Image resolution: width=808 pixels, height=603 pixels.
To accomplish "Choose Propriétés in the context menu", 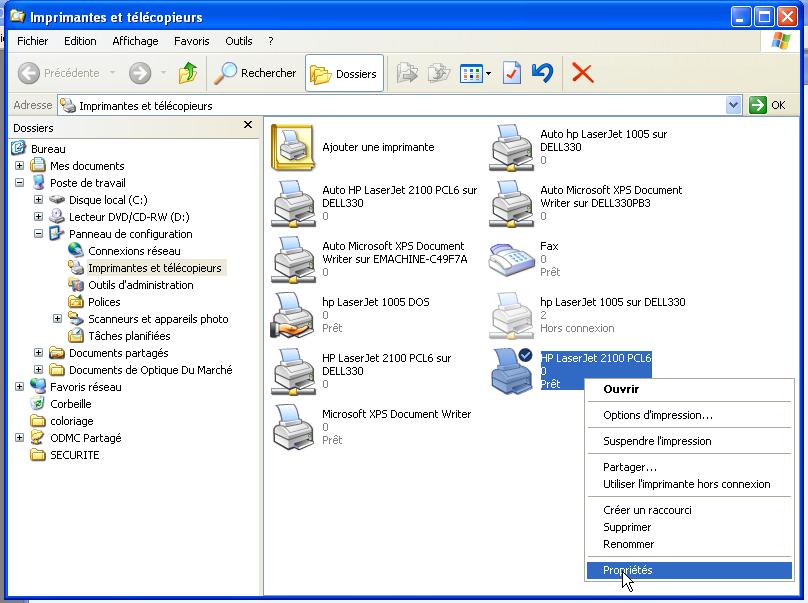I will tap(627, 570).
